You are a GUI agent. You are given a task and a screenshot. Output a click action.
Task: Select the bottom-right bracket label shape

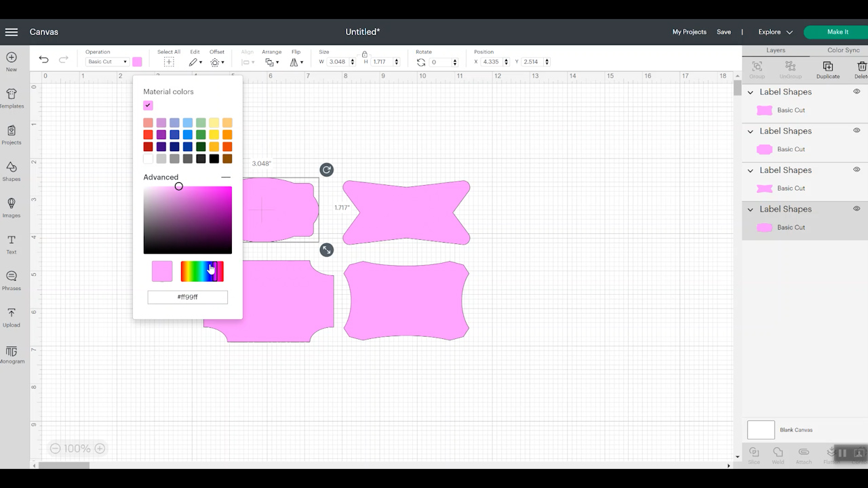pos(406,300)
